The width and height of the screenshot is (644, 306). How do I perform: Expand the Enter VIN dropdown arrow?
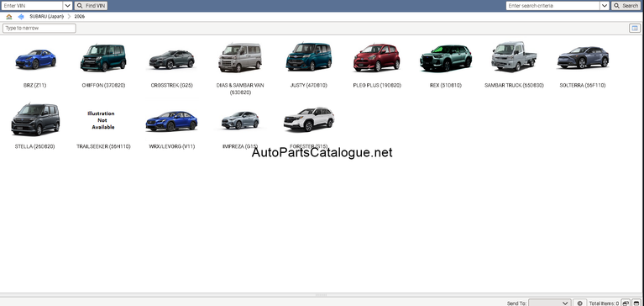[68, 6]
